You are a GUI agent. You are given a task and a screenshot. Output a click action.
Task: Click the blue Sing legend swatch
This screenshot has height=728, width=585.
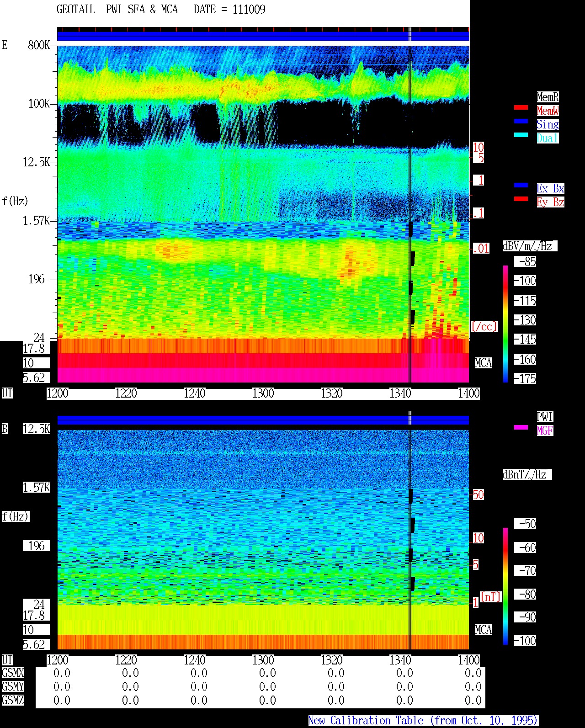click(x=521, y=121)
